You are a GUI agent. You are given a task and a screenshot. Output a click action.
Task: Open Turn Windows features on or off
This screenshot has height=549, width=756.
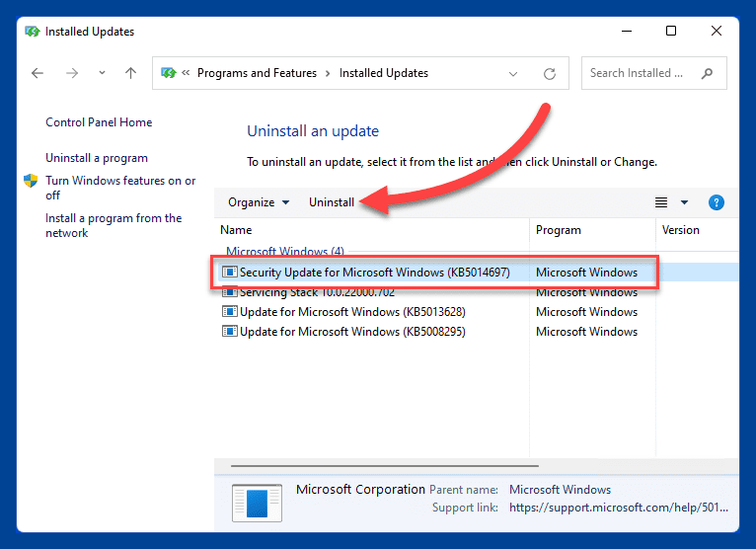pyautogui.click(x=120, y=188)
